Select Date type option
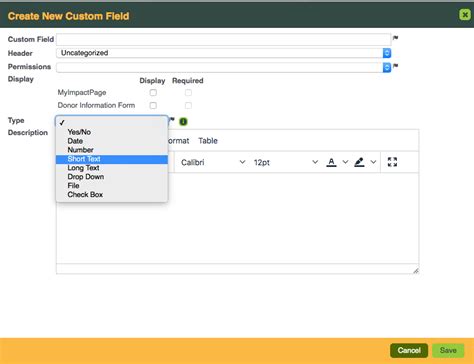 click(x=112, y=141)
